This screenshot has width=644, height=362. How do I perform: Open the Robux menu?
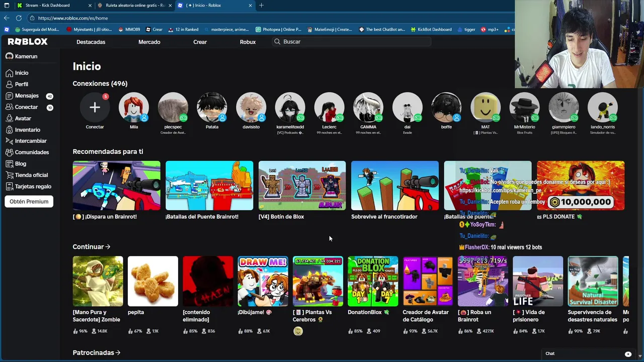pyautogui.click(x=248, y=42)
